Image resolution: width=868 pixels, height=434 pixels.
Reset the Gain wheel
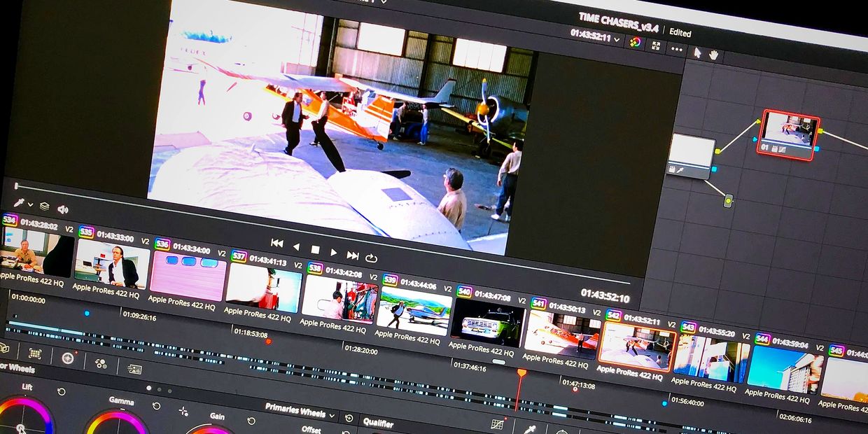(251, 421)
